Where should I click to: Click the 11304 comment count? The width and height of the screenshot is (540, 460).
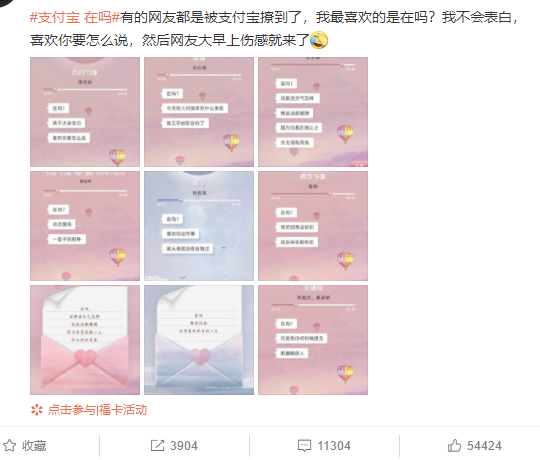(334, 446)
